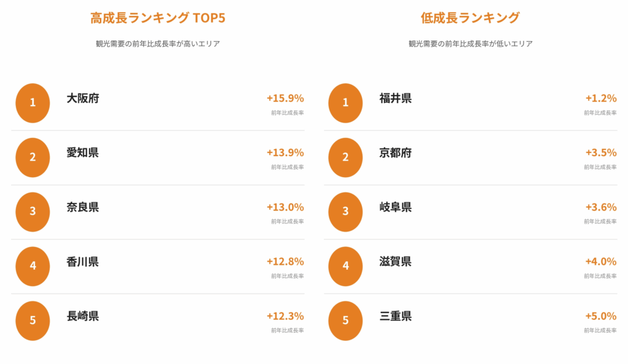Screen dimensions: 628x364
Task: Open the 大阪府 ranking entry
Action: click(x=158, y=103)
